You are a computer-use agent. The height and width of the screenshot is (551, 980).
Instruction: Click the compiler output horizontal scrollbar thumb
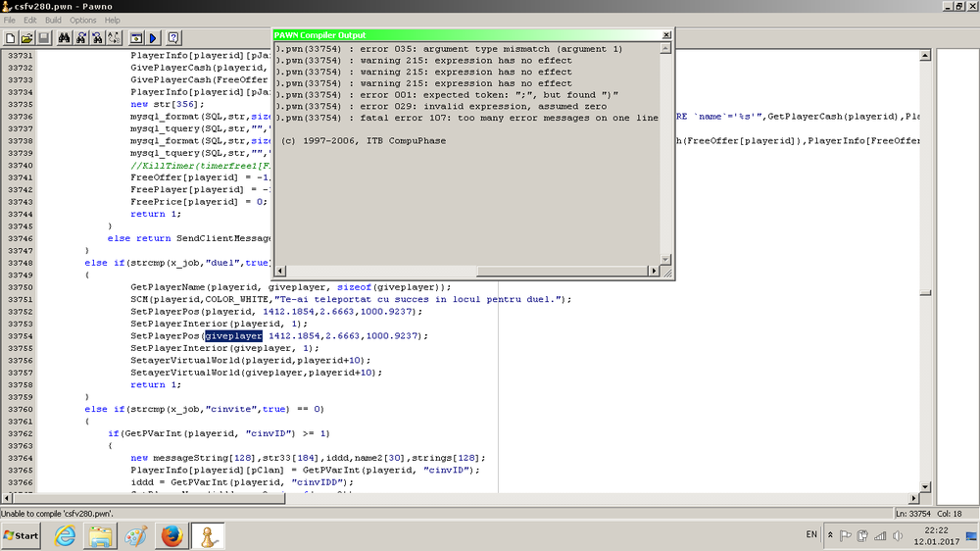pos(563,271)
